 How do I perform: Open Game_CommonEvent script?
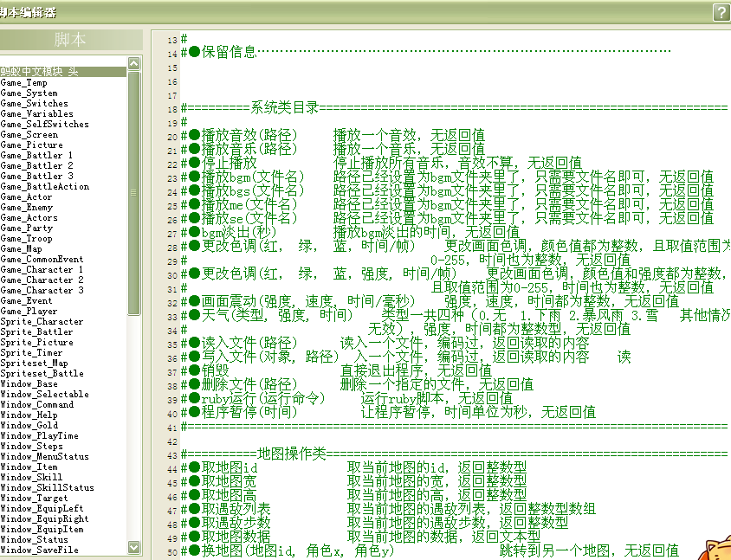click(x=42, y=259)
